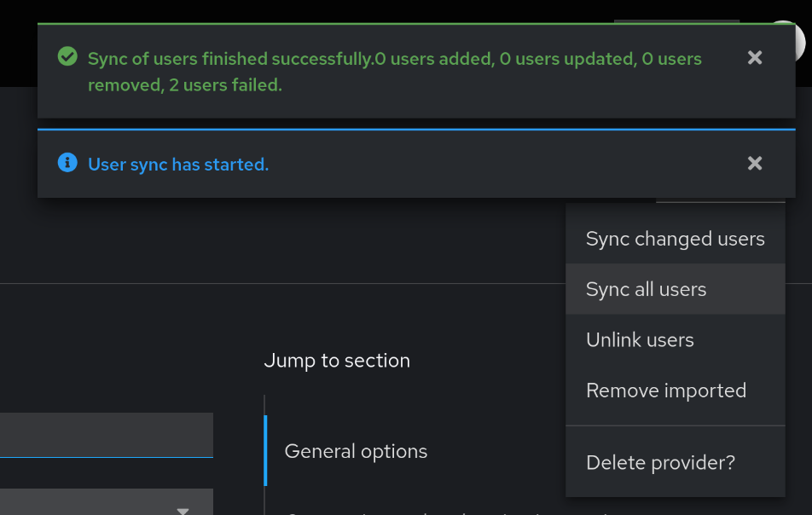
Task: Select the "Sync all users" menu entry
Action: pyautogui.click(x=646, y=289)
